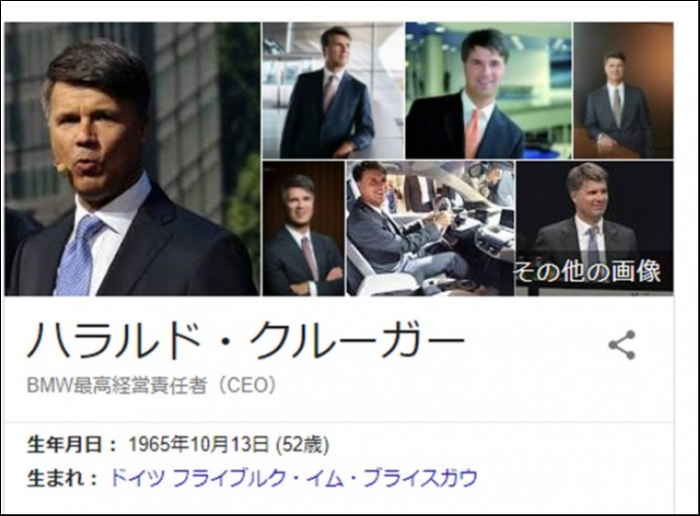Click the 生まれ label
This screenshot has height=516, width=700.
point(55,478)
